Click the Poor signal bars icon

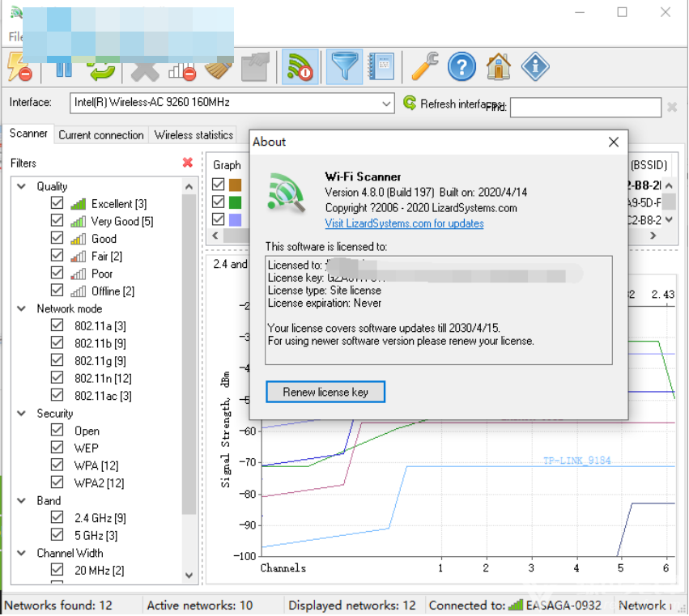79,274
